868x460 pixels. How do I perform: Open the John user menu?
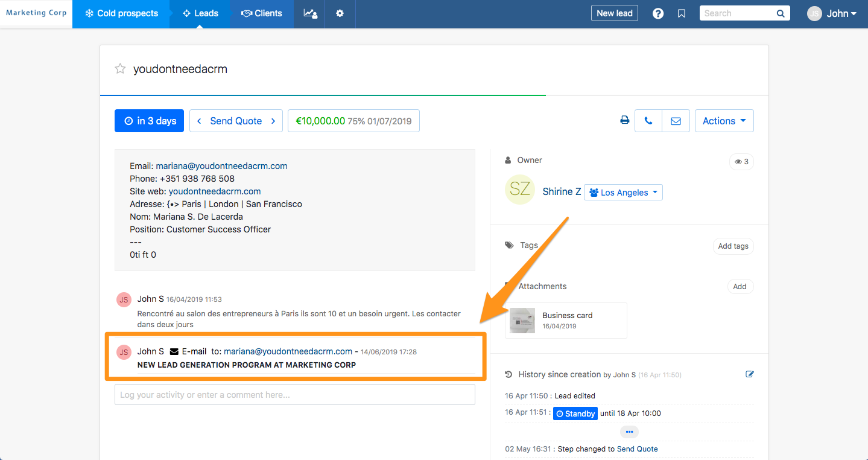pos(832,13)
